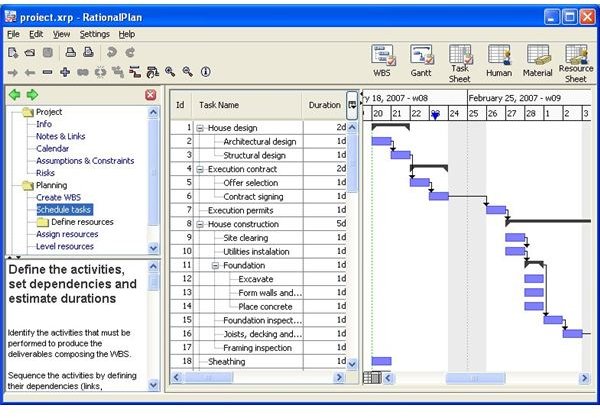
Task: Open the File menu
Action: point(13,34)
